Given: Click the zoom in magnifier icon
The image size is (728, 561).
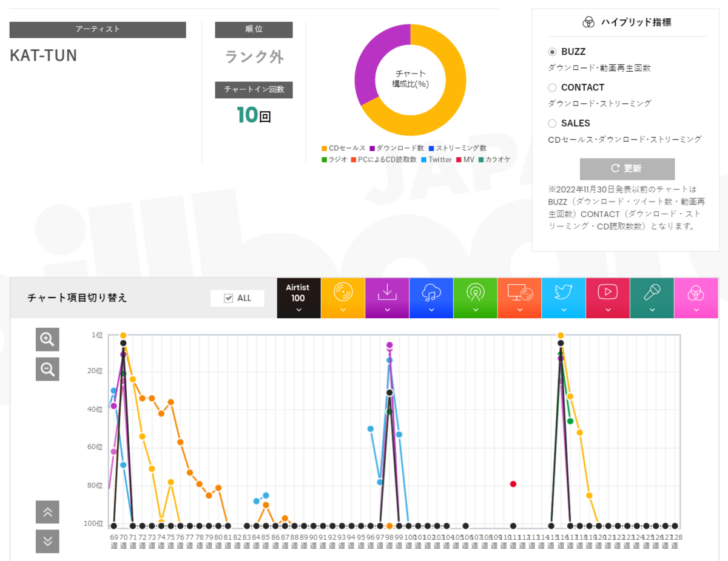Looking at the screenshot, I should coord(47,340).
